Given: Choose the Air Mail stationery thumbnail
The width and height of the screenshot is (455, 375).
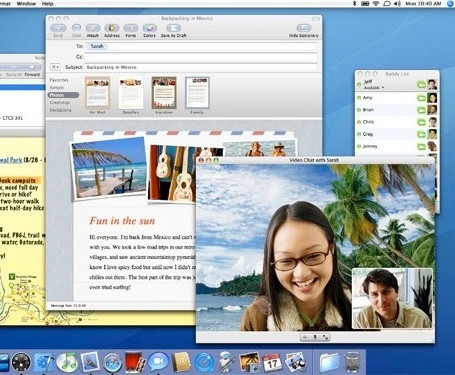Looking at the screenshot, I should [97, 93].
